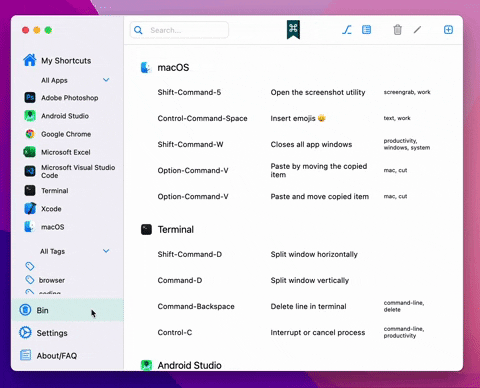
Task: Click the plus add shortcut icon
Action: pos(448,30)
